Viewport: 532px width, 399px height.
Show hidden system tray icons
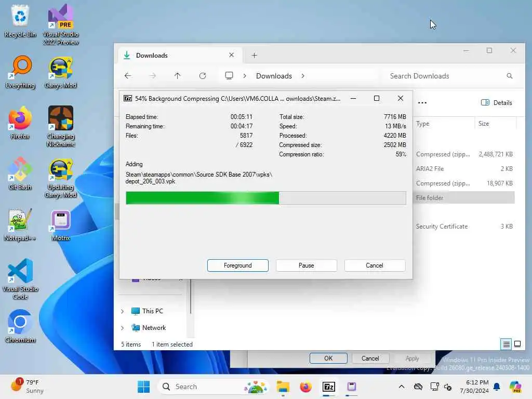tap(402, 387)
